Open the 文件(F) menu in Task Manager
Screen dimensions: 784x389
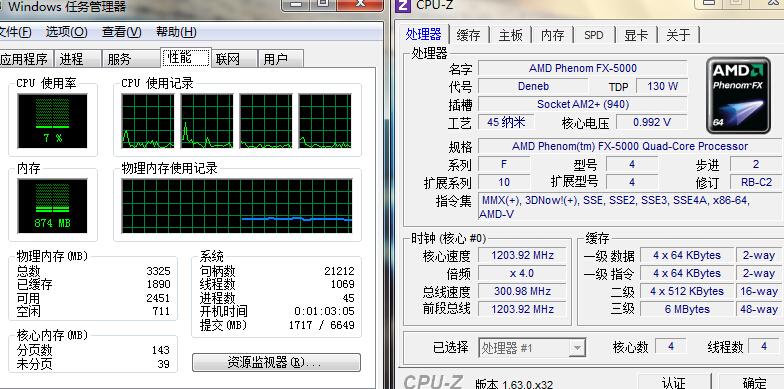(x=15, y=32)
